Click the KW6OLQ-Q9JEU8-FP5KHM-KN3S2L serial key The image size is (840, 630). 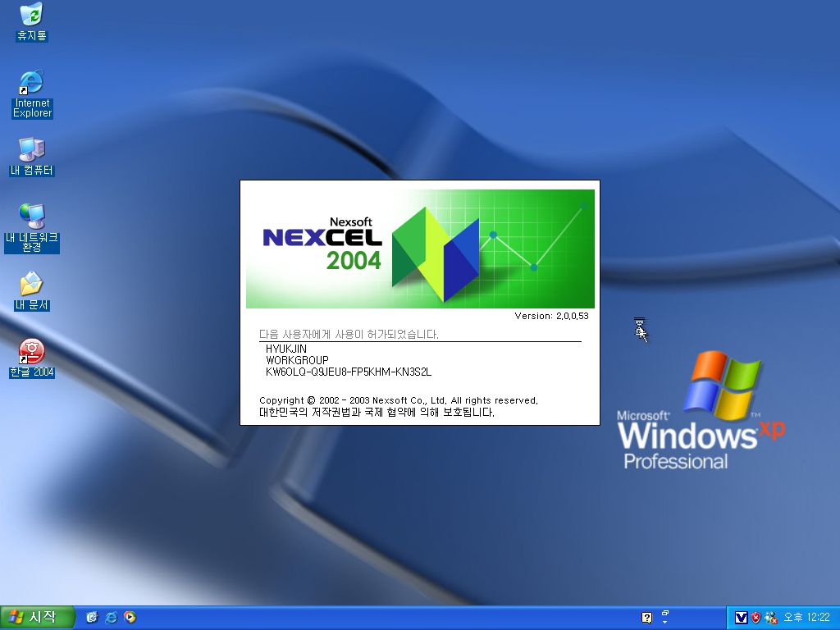pos(349,372)
